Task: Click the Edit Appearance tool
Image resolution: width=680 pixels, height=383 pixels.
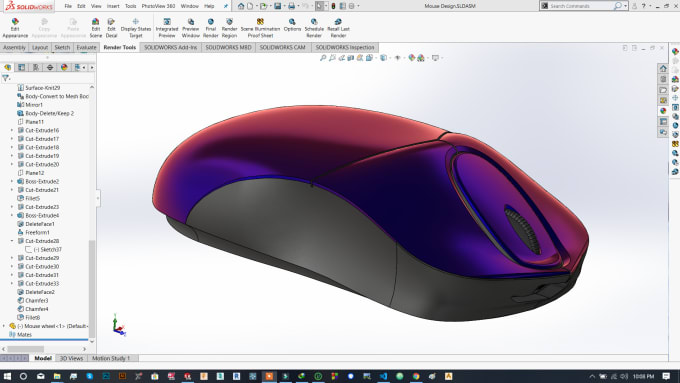Action: click(x=15, y=28)
